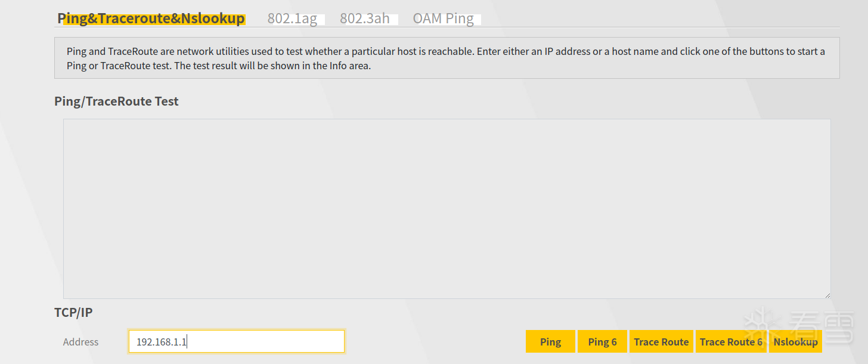Click the TCP/IP section heading
Image resolution: width=868 pixels, height=364 pixels.
click(73, 312)
